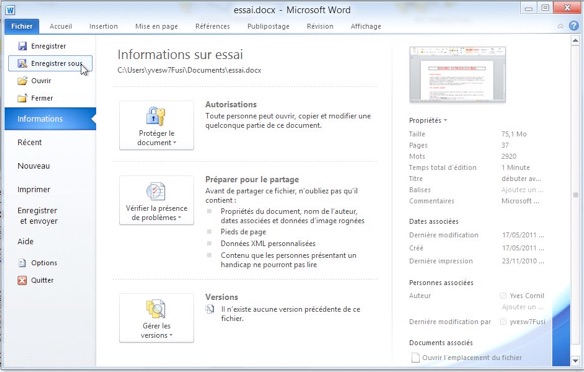Open Word help question mark icon
Viewport: 584px width, 372px height.
click(574, 26)
